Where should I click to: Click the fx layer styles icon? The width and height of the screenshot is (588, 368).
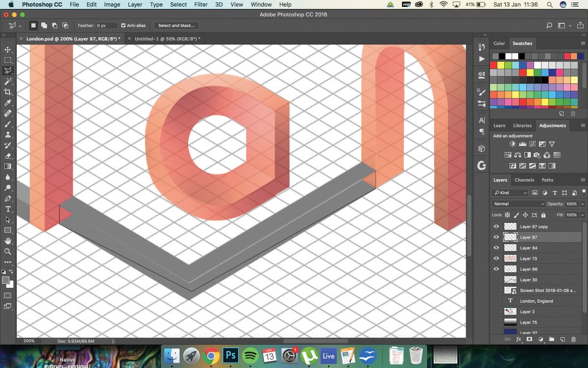[x=518, y=339]
